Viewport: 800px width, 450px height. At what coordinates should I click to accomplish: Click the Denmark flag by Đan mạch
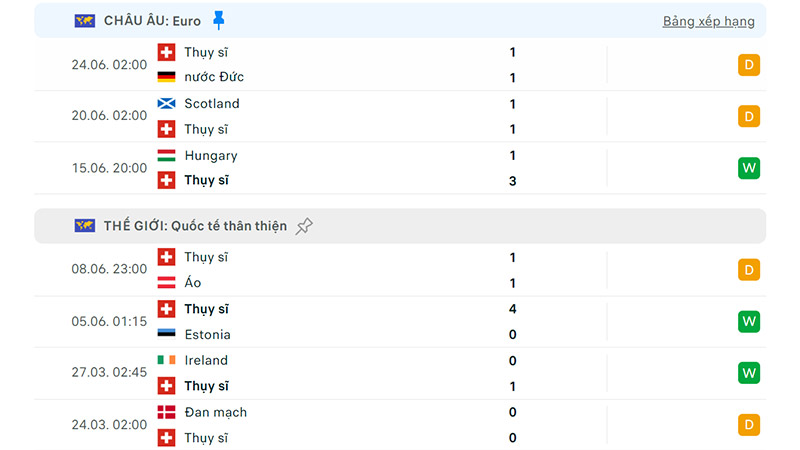click(x=166, y=412)
